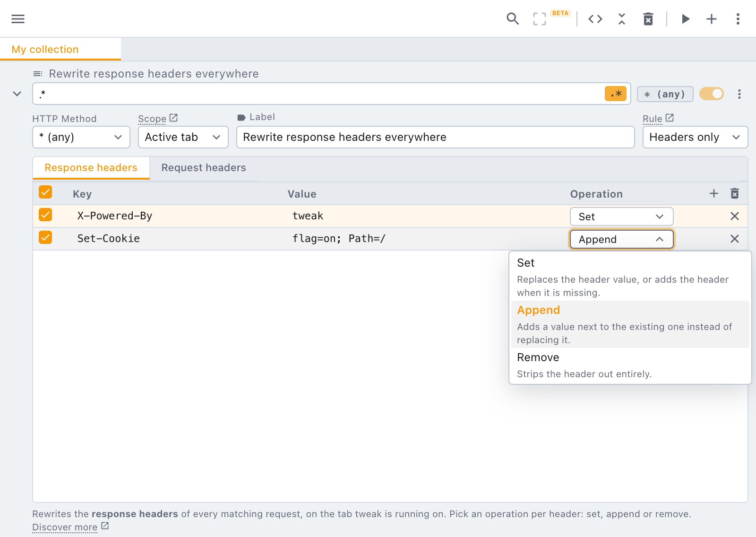This screenshot has height=537, width=756.
Task: Click the search magnifier icon
Action: [513, 19]
